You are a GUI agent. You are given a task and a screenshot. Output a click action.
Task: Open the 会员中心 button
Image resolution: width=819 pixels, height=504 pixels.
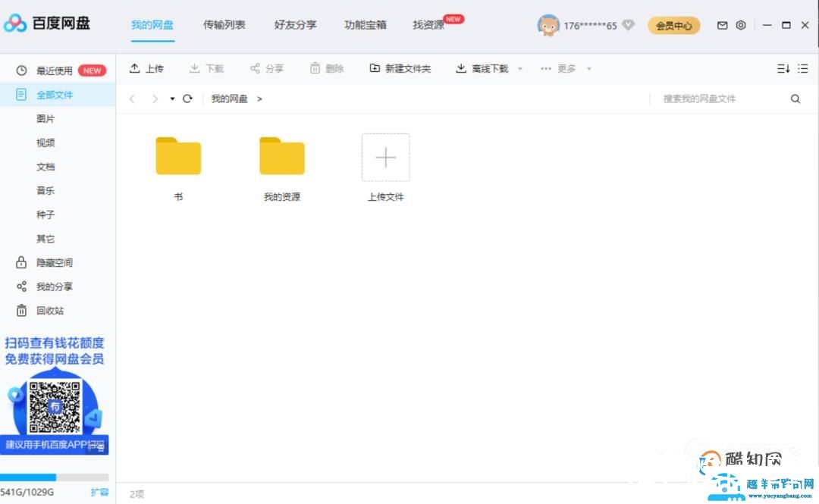pos(674,26)
